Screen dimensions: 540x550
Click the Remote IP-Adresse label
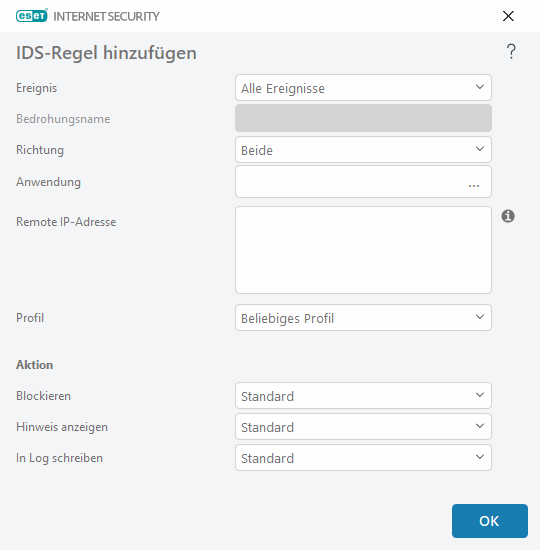pos(66,222)
